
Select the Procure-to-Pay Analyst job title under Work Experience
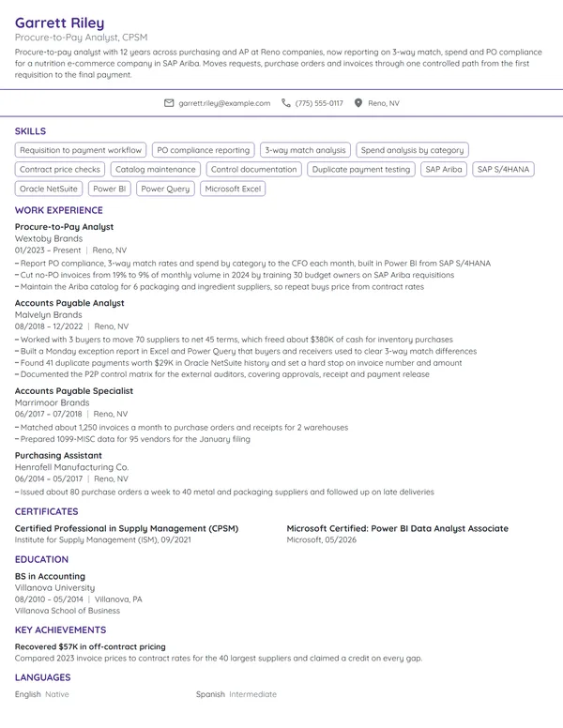pyautogui.click(x=64, y=227)
